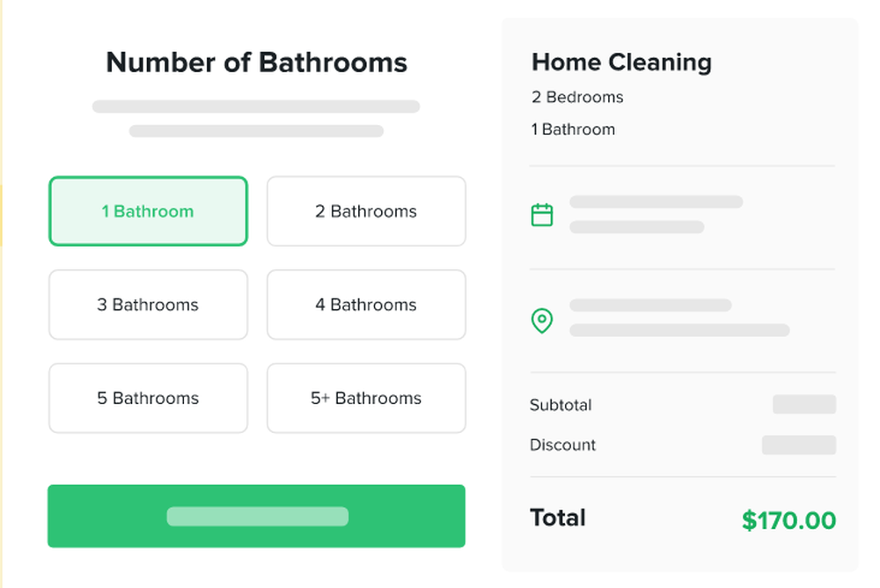This screenshot has height=588, width=880.
Task: Click the Subtotal label
Action: (x=561, y=405)
